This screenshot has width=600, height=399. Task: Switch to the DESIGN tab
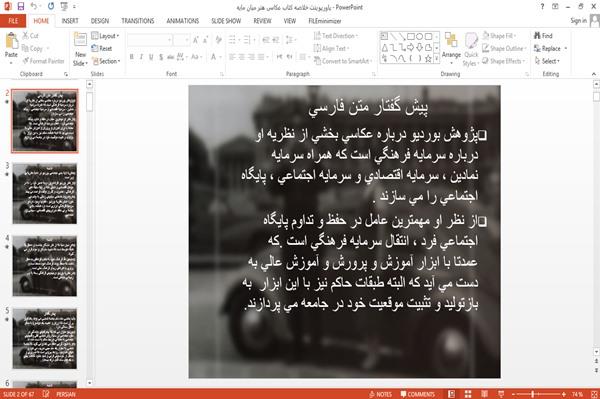click(x=99, y=21)
